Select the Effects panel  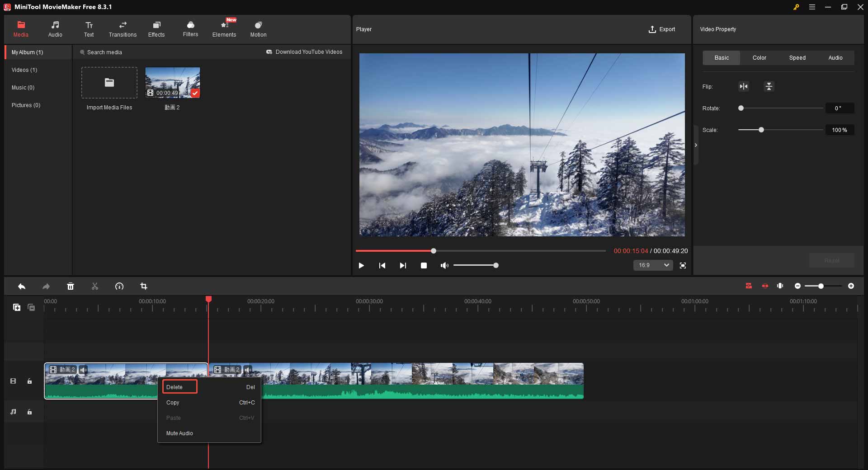click(x=156, y=28)
